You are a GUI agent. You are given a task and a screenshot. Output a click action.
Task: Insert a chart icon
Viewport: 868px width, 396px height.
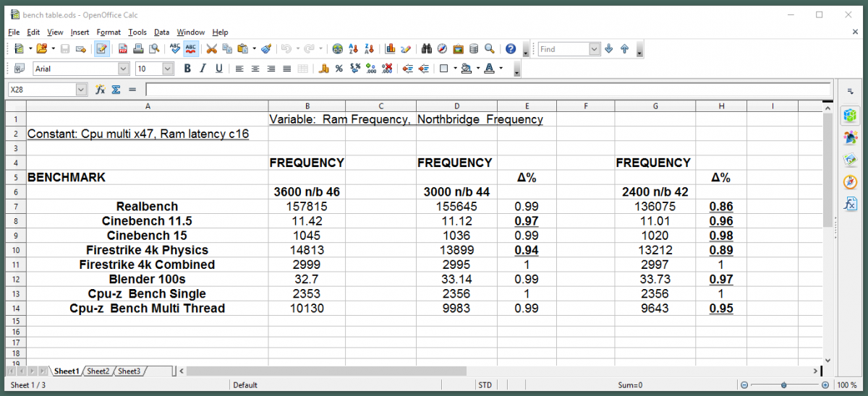pyautogui.click(x=390, y=49)
